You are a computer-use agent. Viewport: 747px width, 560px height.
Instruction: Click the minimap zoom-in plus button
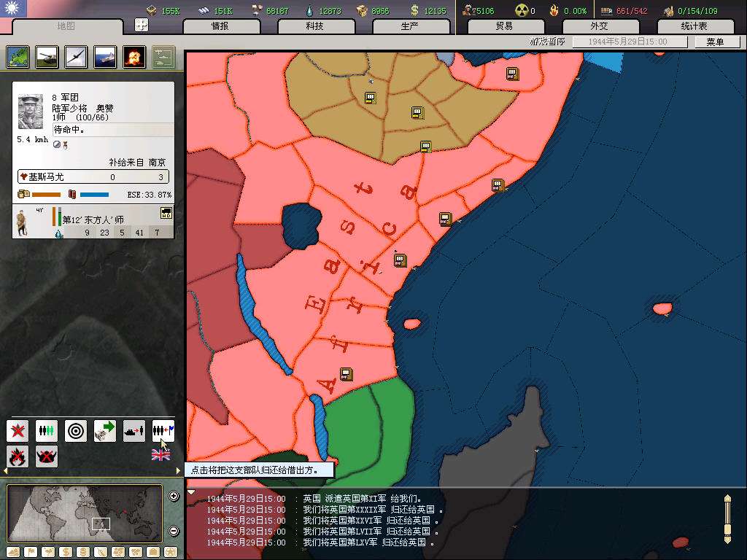(174, 497)
